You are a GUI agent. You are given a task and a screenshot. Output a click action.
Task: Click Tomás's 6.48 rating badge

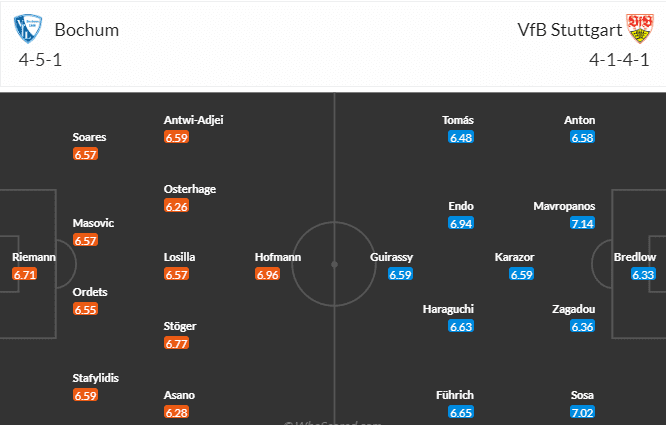coord(461,137)
